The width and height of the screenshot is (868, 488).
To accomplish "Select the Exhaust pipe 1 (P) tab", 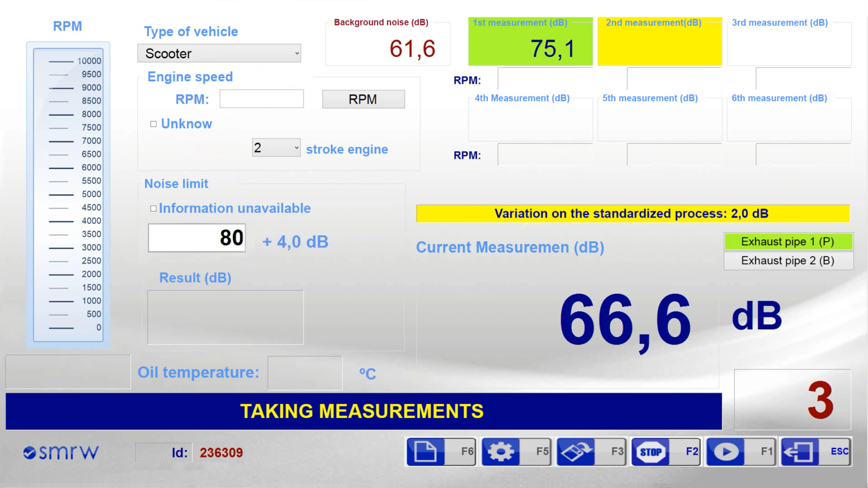I will coord(788,241).
